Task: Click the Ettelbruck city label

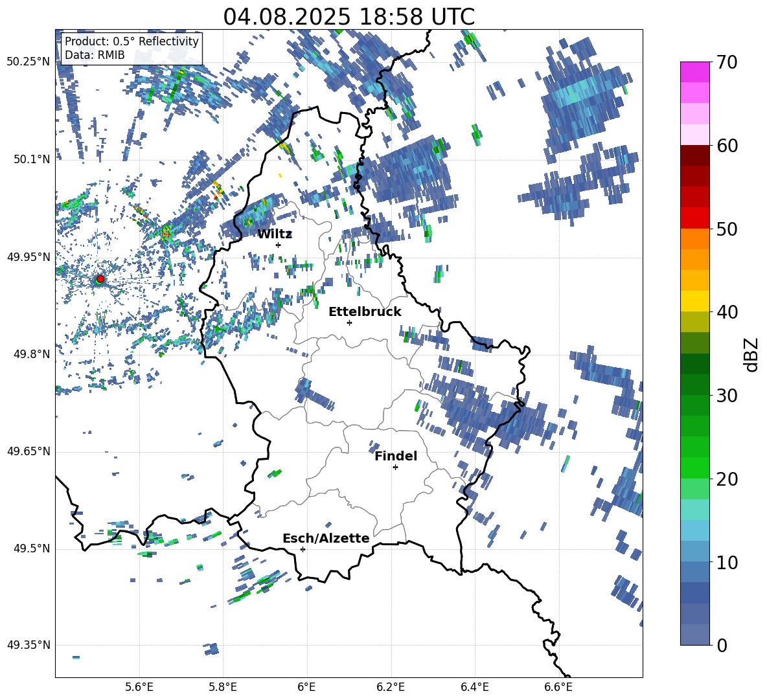Action: [x=365, y=312]
